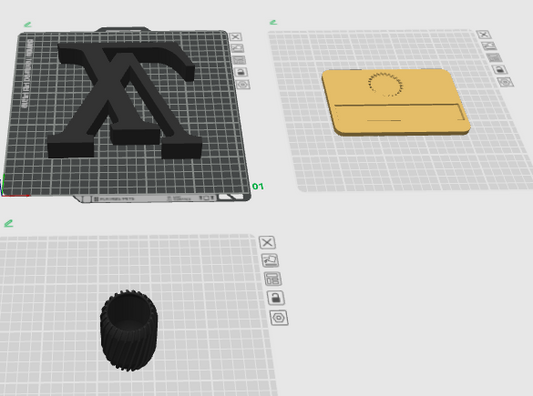The width and height of the screenshot is (533, 396).
Task: Remove the plate holding the LV logo model
Action: [x=236, y=37]
